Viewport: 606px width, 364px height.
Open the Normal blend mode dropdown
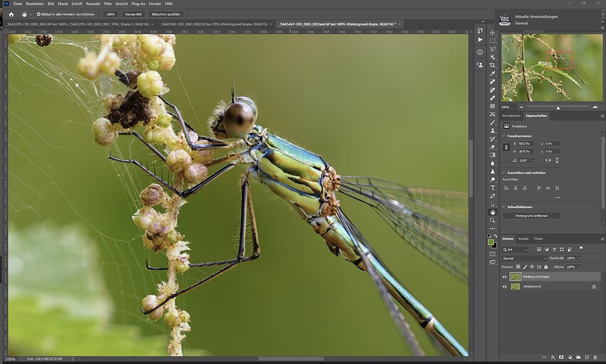(524, 259)
